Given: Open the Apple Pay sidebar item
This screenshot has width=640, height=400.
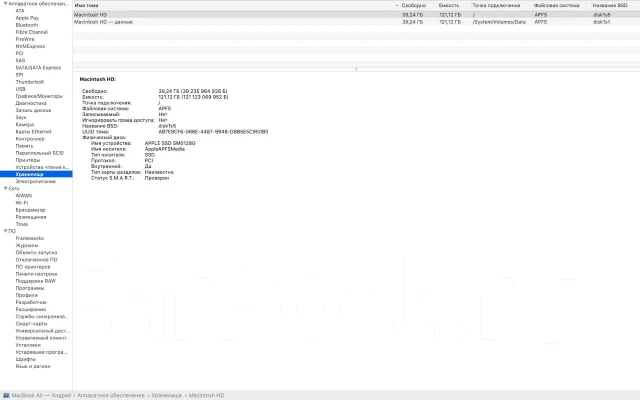Looking at the screenshot, I should (x=27, y=18).
